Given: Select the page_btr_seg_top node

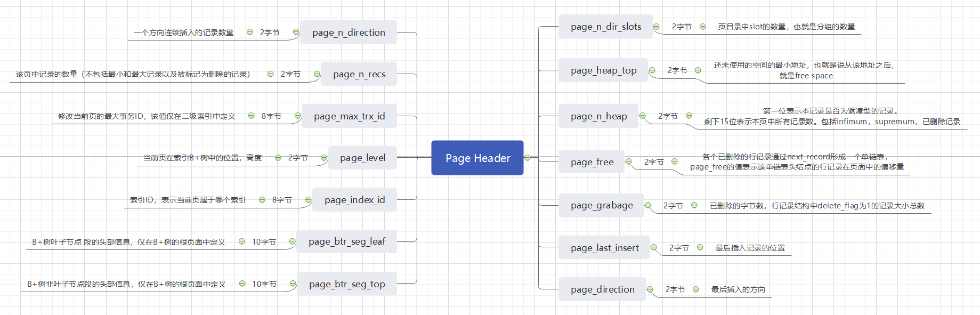Looking at the screenshot, I should [x=346, y=284].
